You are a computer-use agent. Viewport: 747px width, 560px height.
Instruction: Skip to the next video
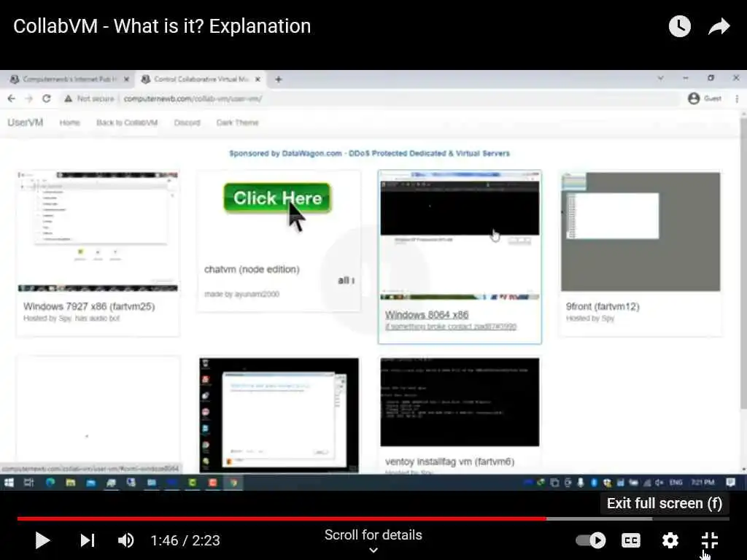88,540
